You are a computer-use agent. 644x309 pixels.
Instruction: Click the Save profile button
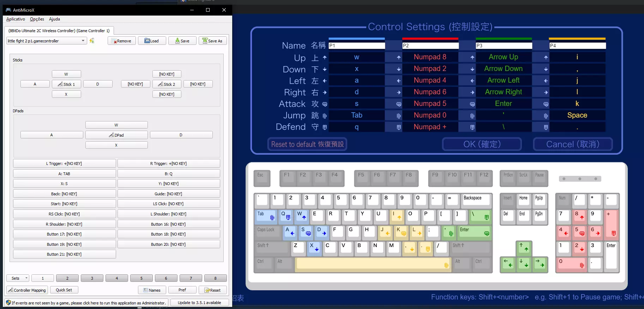182,41
